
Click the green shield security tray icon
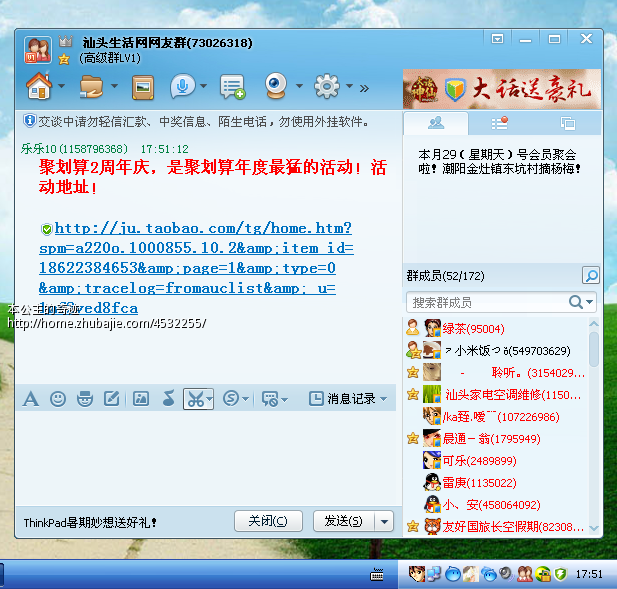click(x=560, y=574)
